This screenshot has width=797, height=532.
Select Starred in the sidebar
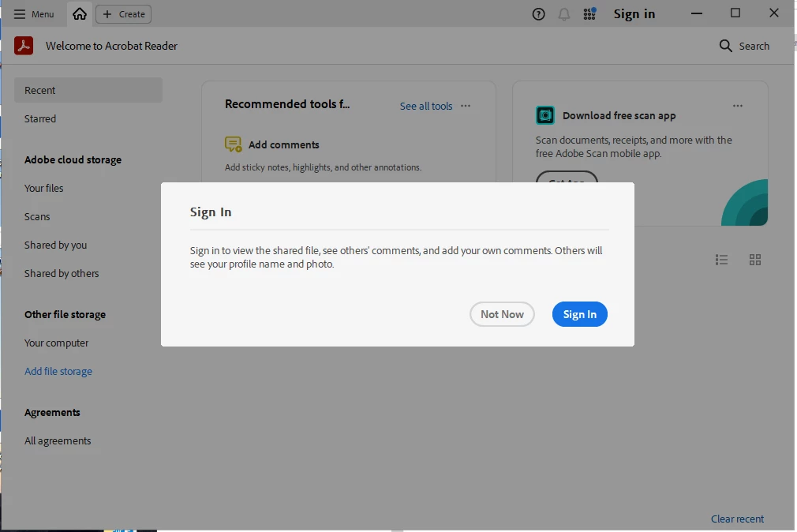pyautogui.click(x=40, y=118)
